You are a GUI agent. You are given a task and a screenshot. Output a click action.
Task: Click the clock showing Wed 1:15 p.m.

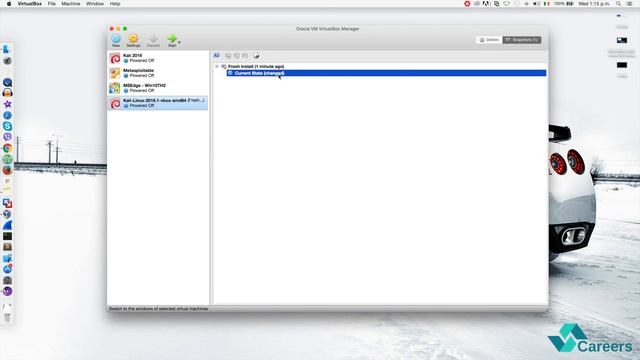(x=594, y=4)
